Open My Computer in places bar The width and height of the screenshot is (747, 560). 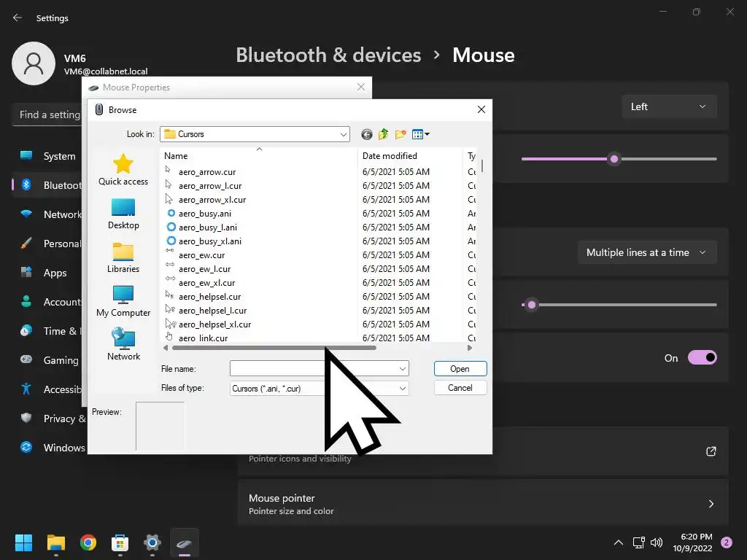[123, 301]
